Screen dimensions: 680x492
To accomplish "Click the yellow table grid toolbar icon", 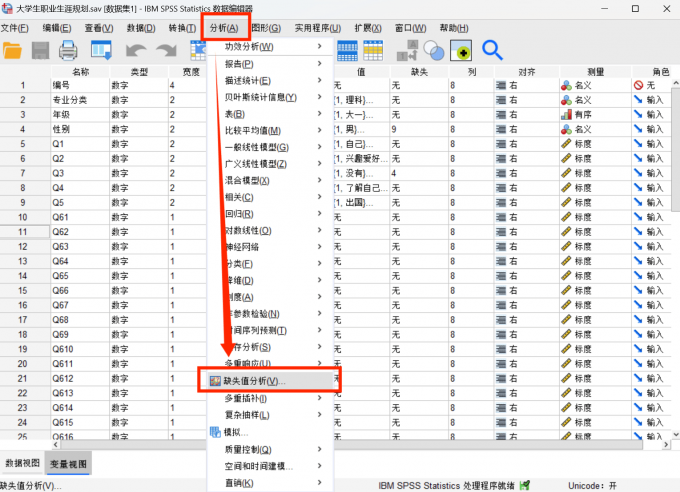I will point(373,51).
